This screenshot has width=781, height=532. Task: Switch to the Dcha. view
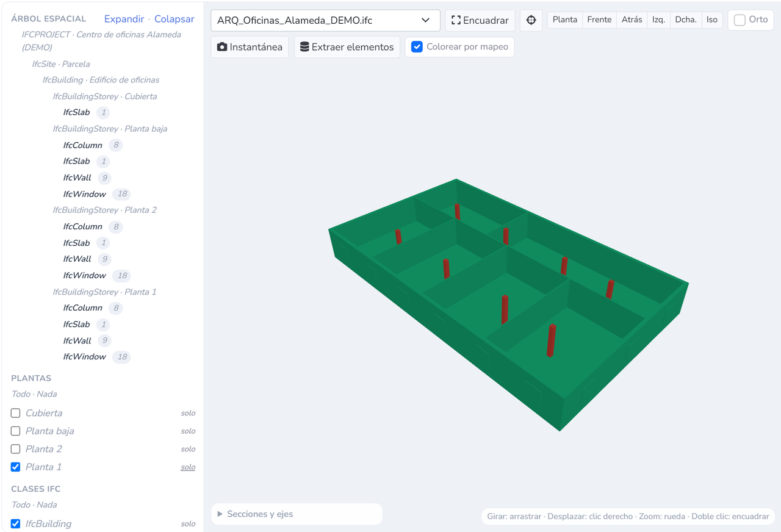pyautogui.click(x=686, y=20)
